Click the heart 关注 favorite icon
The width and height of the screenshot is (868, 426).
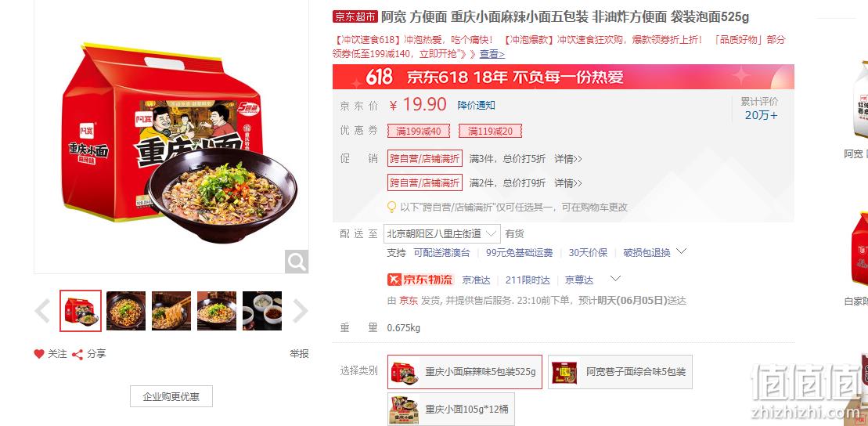tap(39, 354)
